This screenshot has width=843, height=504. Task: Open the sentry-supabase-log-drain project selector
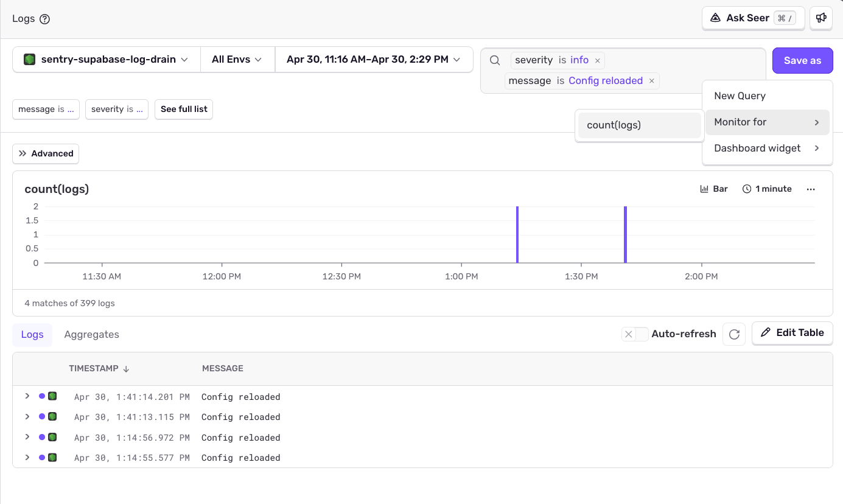coord(107,60)
